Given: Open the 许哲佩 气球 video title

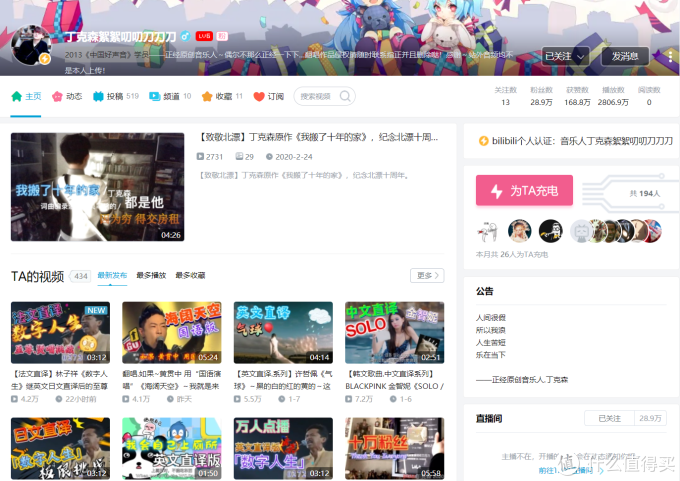Looking at the screenshot, I should click(283, 380).
